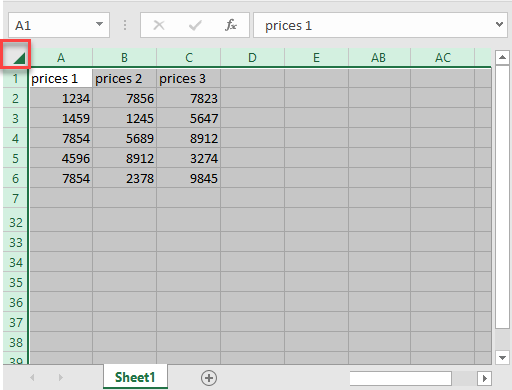Select row 36 header
The width and height of the screenshot is (512, 390).
click(x=15, y=302)
